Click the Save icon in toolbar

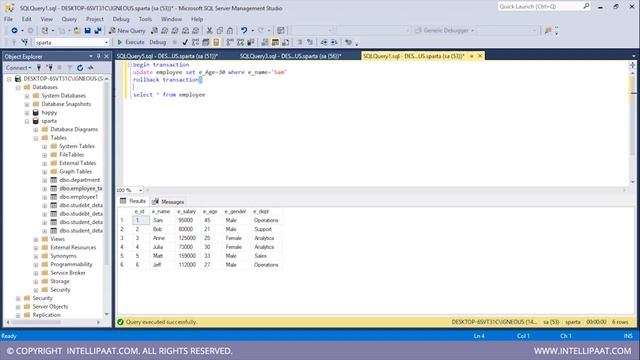(x=87, y=31)
